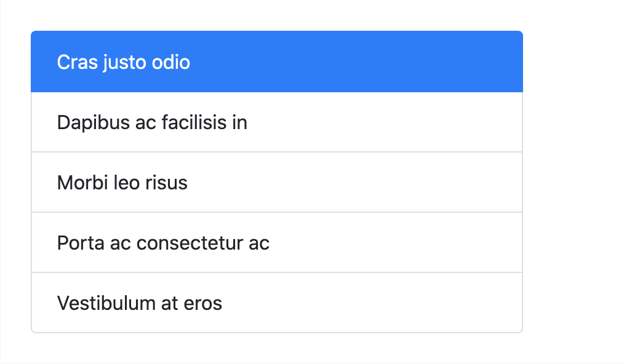Pick the middle list row, Morbi leo risus
Screen dimensions: 624x364
[276, 183]
